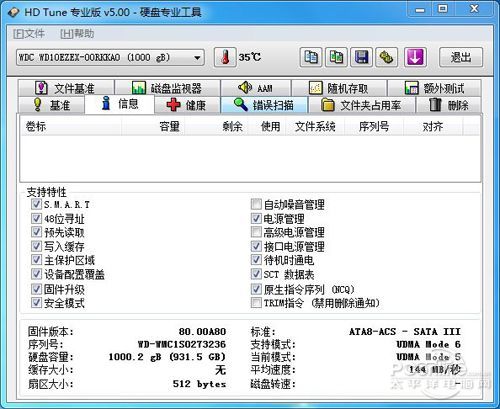Toggle the 固件升级 checkbox
Viewport: 500px width, 409px height.
point(36,289)
